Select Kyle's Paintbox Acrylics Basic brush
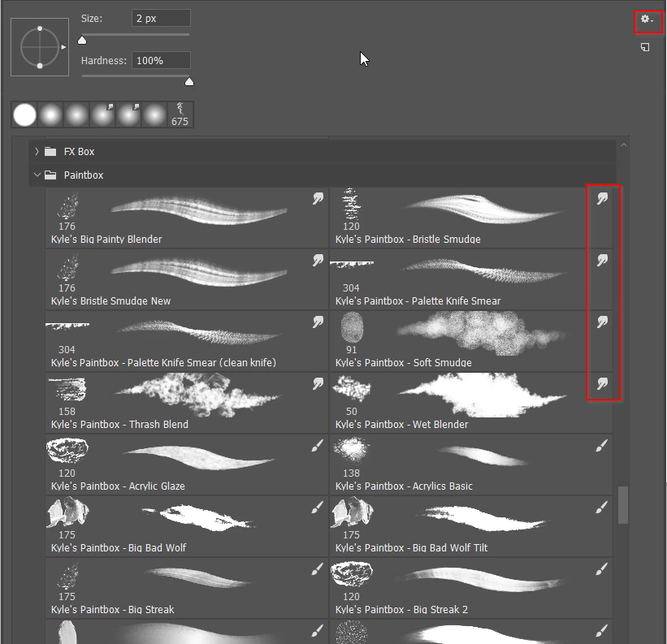This screenshot has height=644, width=667. [471, 465]
